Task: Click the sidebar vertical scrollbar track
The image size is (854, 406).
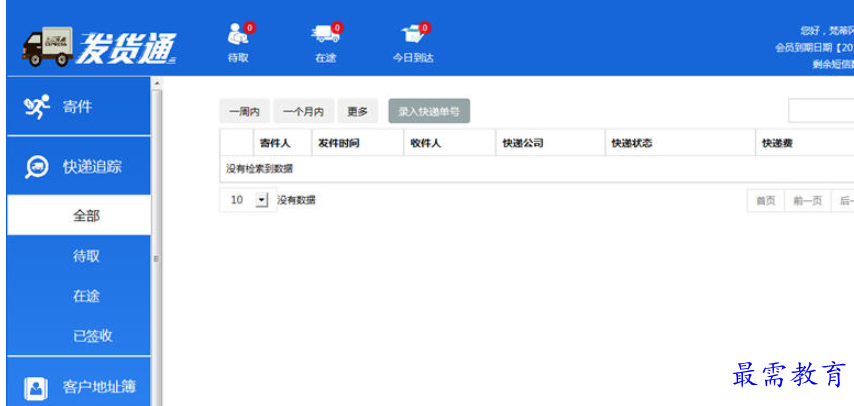Action: [x=157, y=247]
